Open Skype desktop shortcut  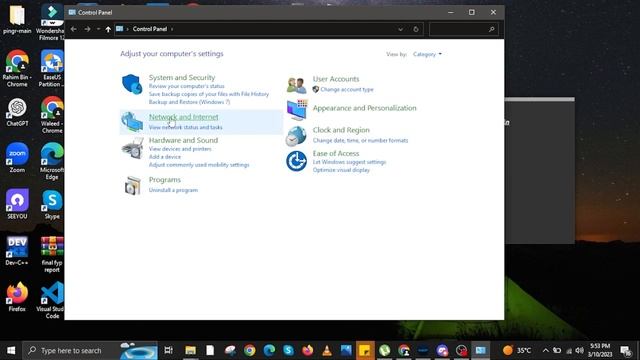52,205
